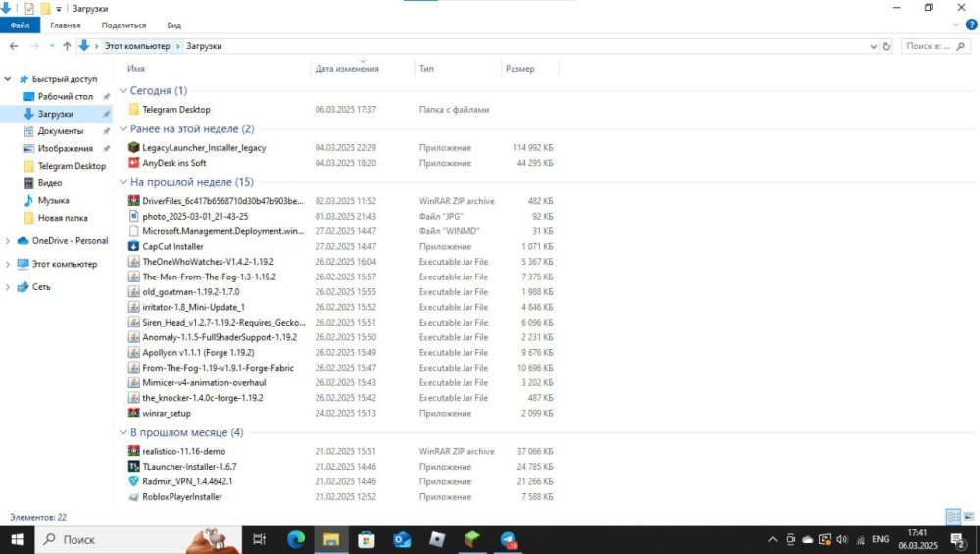
Task: Select the TLauncher-Installer-1.6.7 icon
Action: point(133,467)
